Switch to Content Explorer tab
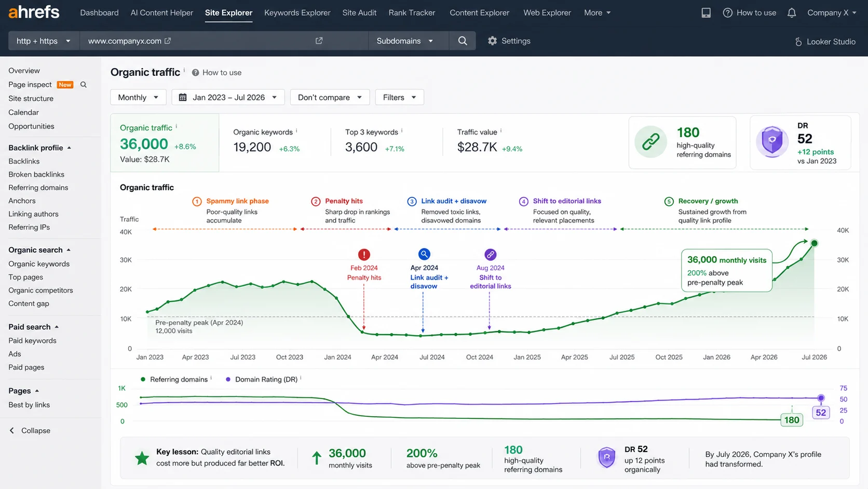 (479, 12)
